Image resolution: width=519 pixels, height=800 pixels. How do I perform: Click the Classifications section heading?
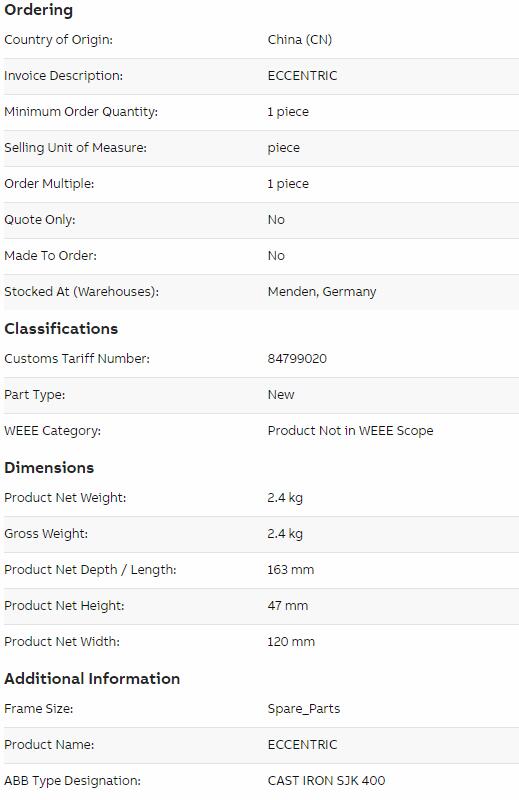(61, 329)
